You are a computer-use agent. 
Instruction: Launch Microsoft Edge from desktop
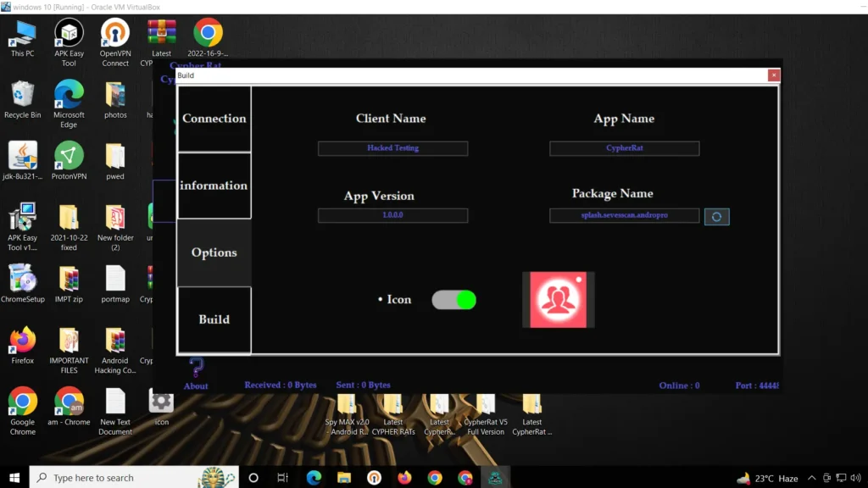coord(69,104)
